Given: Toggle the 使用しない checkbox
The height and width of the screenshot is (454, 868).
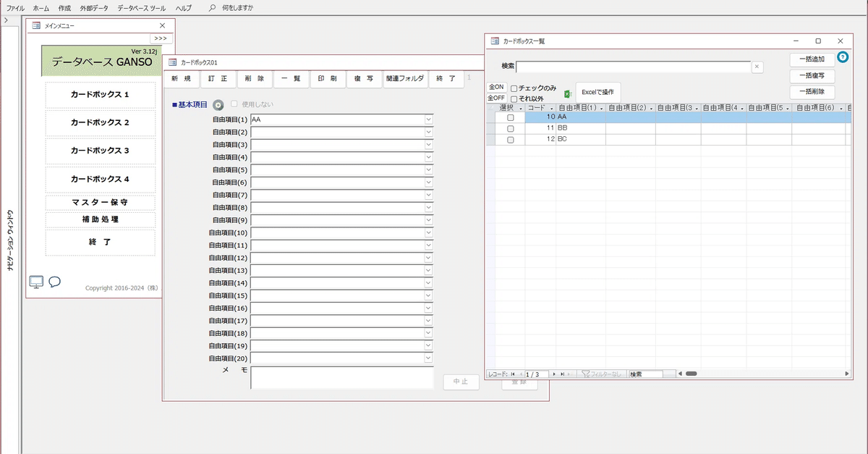Looking at the screenshot, I should [234, 104].
